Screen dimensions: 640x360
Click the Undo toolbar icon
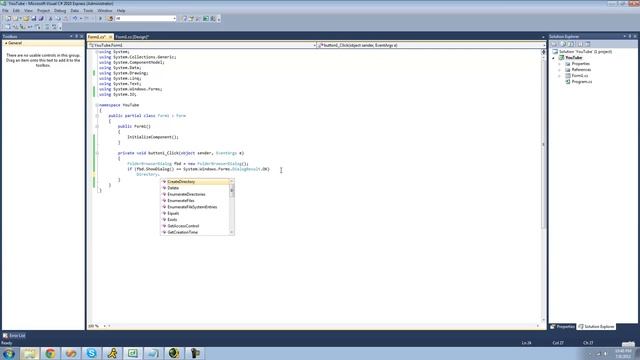tap(75, 18)
